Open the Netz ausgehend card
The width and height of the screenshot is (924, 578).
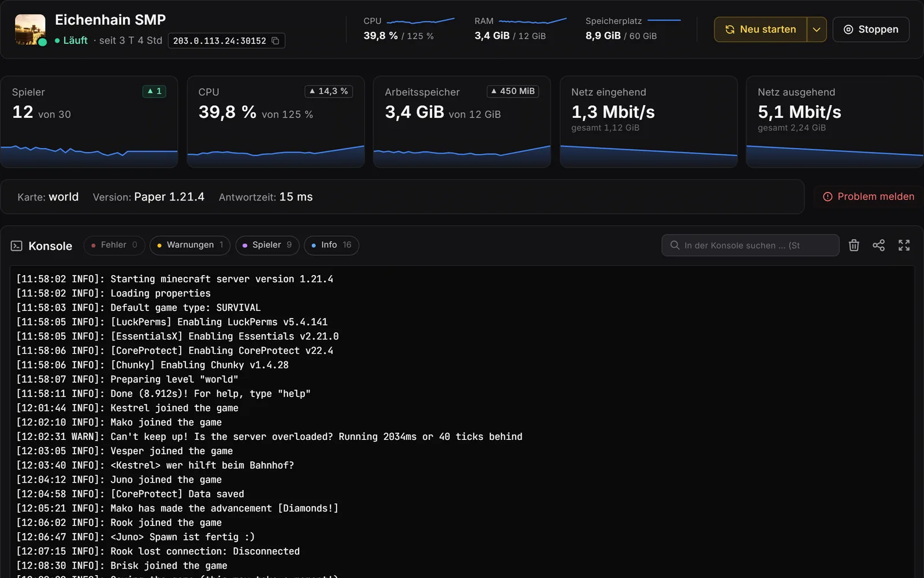click(834, 121)
